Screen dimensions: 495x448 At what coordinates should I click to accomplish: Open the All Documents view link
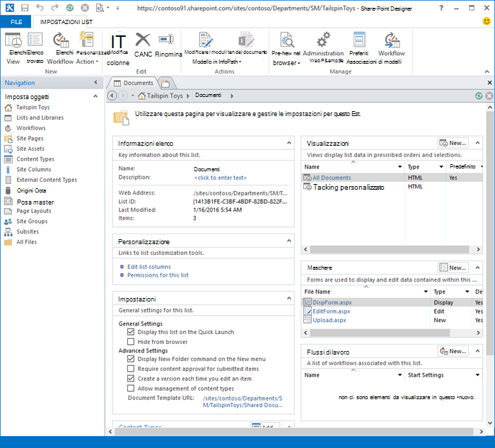click(332, 178)
